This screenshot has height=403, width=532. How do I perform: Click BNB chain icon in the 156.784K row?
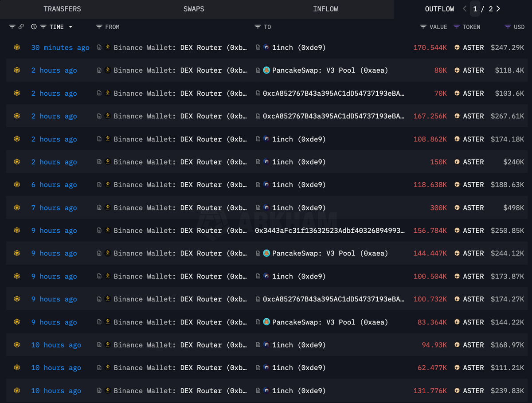pyautogui.click(x=17, y=230)
